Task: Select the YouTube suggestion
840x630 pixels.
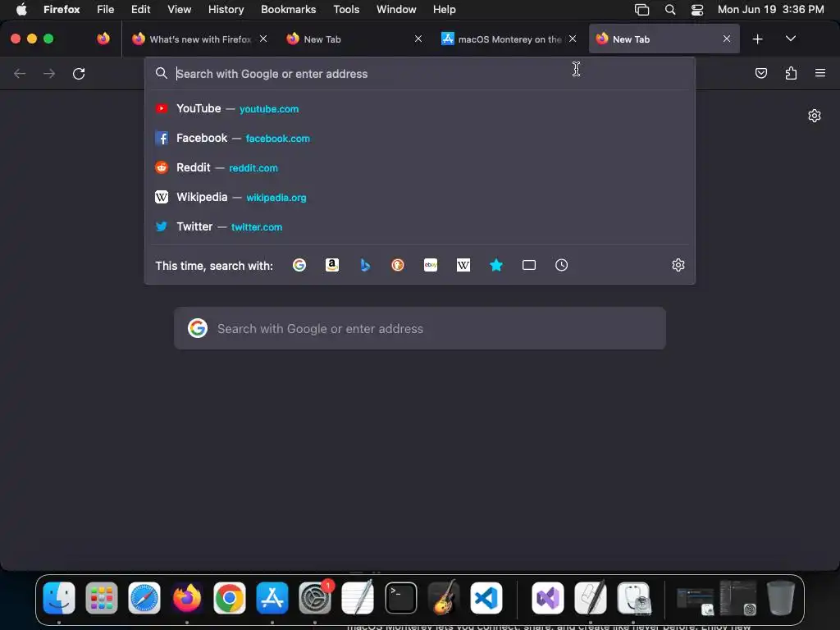Action: 420,109
